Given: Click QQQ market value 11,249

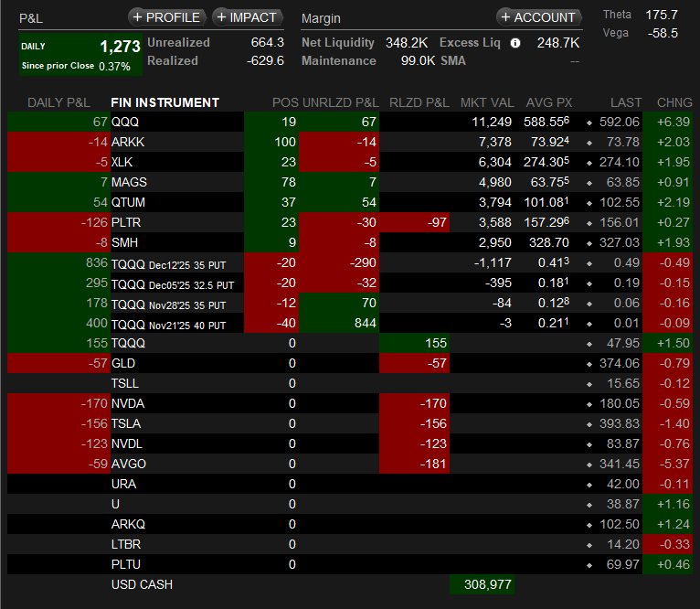Looking at the screenshot, I should coord(492,122).
